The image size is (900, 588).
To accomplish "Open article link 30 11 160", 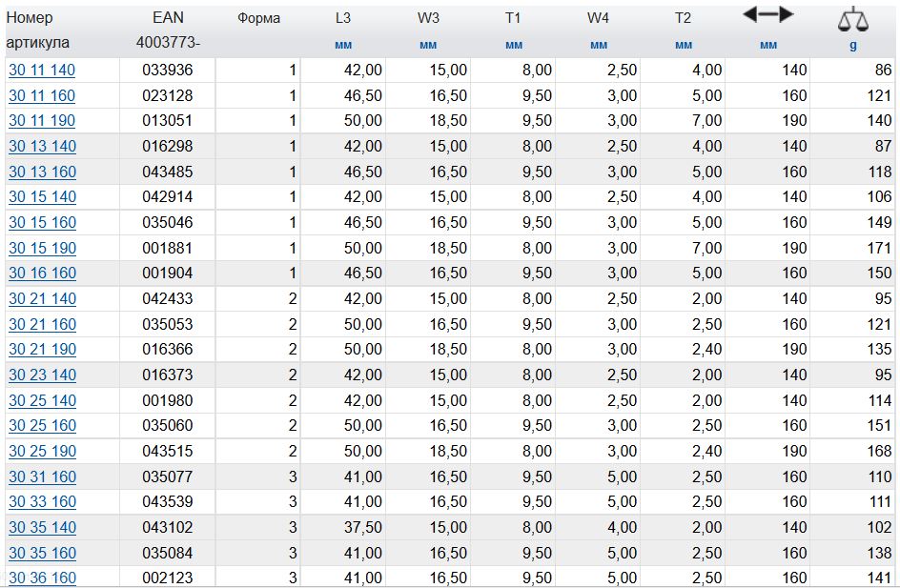I will point(42,96).
